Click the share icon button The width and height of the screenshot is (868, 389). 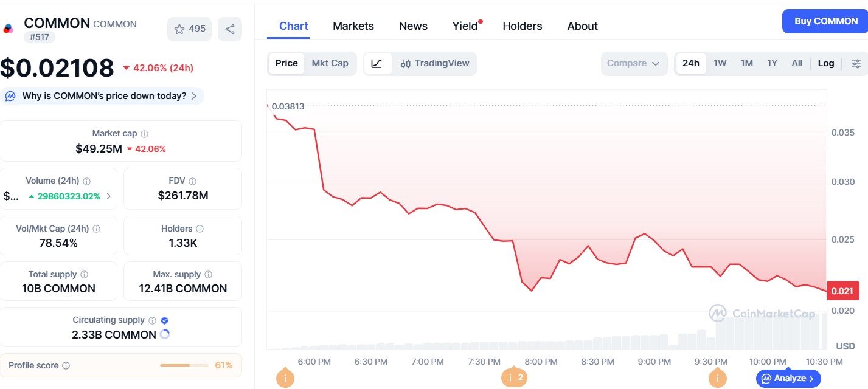[230, 29]
